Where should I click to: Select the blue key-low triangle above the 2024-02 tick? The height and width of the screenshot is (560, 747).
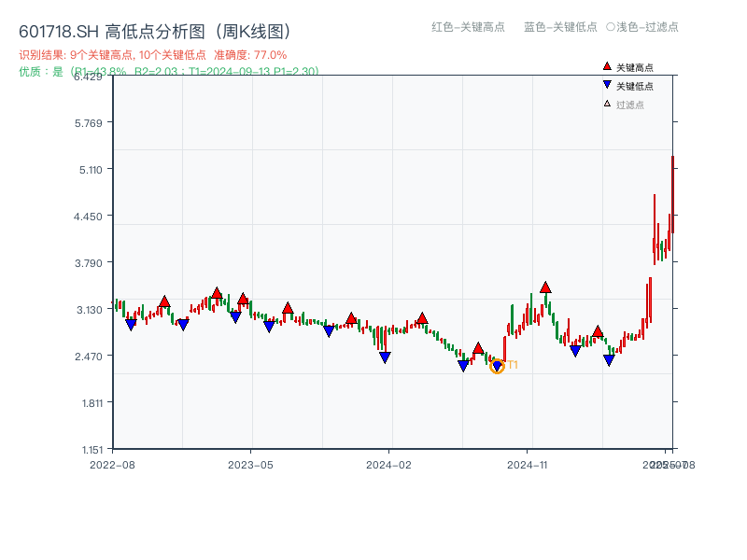[x=385, y=357]
